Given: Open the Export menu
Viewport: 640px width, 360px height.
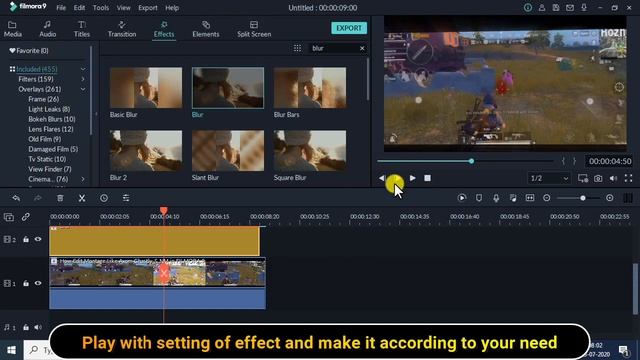Looking at the screenshot, I should click(x=147, y=8).
